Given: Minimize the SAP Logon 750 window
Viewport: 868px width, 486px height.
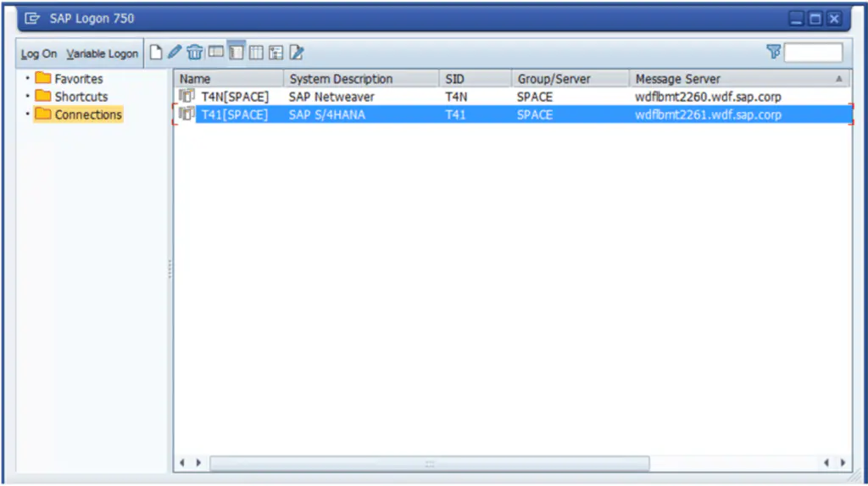Looking at the screenshot, I should pyautogui.click(x=796, y=19).
